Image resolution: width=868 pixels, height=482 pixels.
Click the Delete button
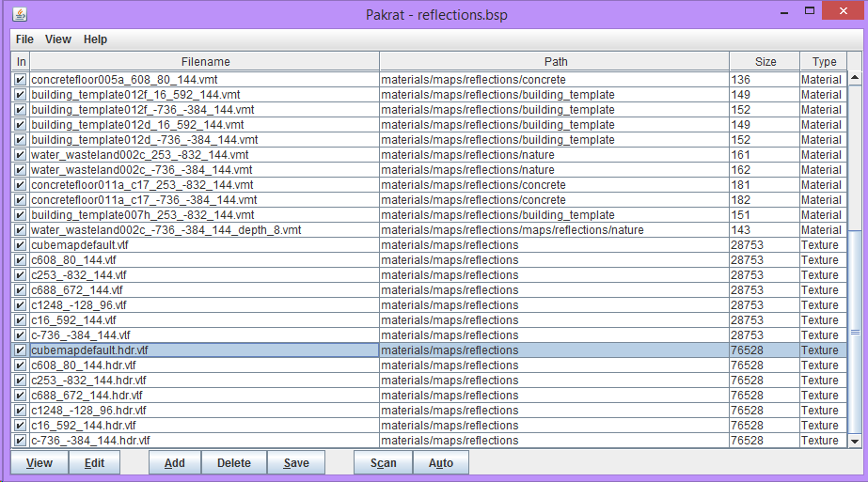233,462
